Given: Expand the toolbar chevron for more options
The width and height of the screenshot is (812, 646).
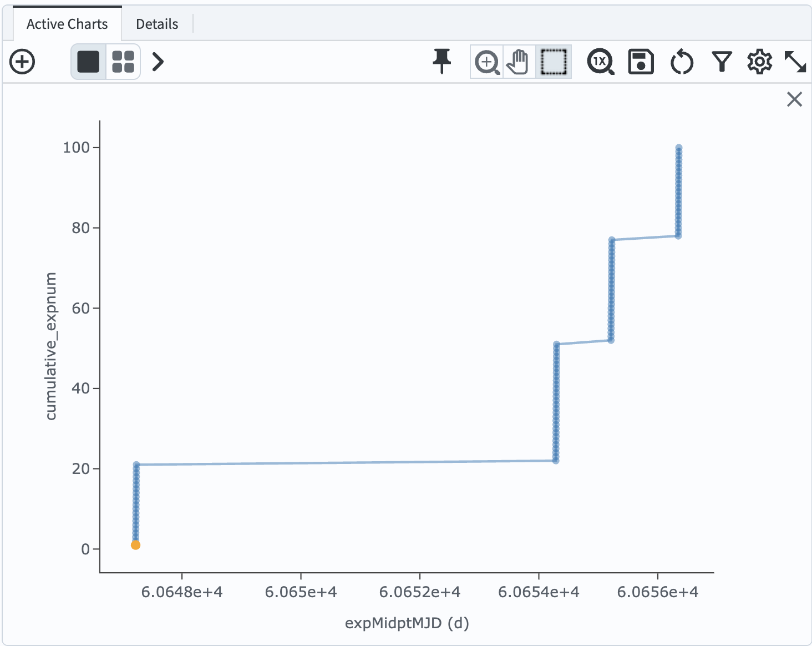Looking at the screenshot, I should (x=158, y=62).
